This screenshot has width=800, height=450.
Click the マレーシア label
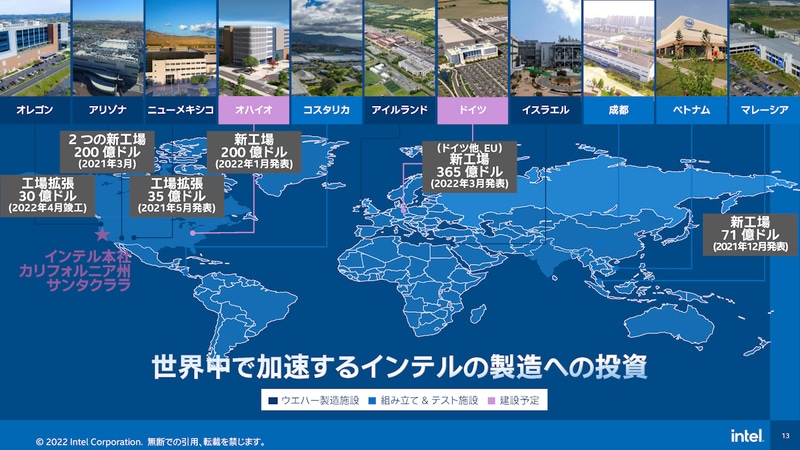[764, 110]
